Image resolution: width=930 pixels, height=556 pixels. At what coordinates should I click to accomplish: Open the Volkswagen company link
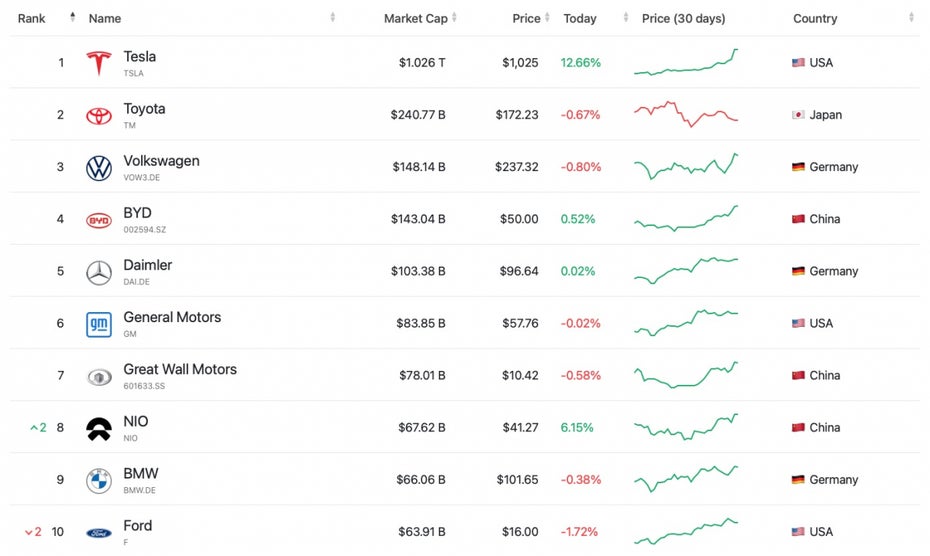coord(161,161)
